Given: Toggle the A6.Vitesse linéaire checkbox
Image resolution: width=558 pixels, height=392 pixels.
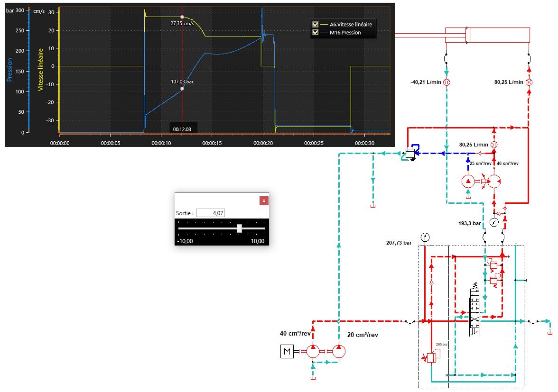Looking at the screenshot, I should click(x=315, y=25).
